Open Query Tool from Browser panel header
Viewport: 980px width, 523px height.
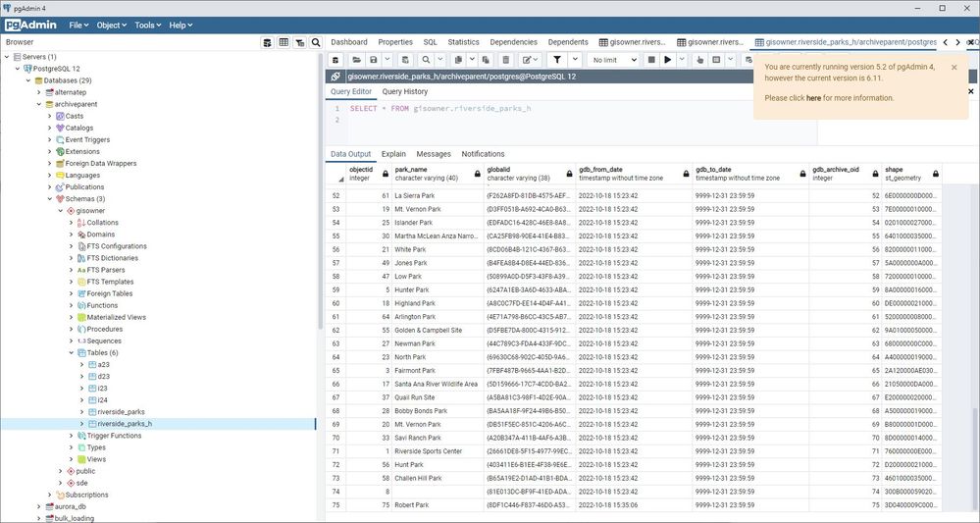(268, 42)
